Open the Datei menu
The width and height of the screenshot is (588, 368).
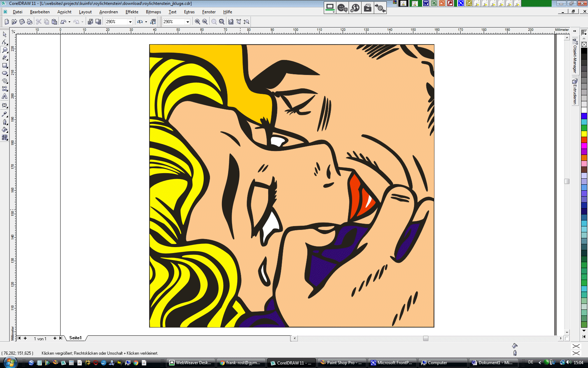click(x=17, y=12)
